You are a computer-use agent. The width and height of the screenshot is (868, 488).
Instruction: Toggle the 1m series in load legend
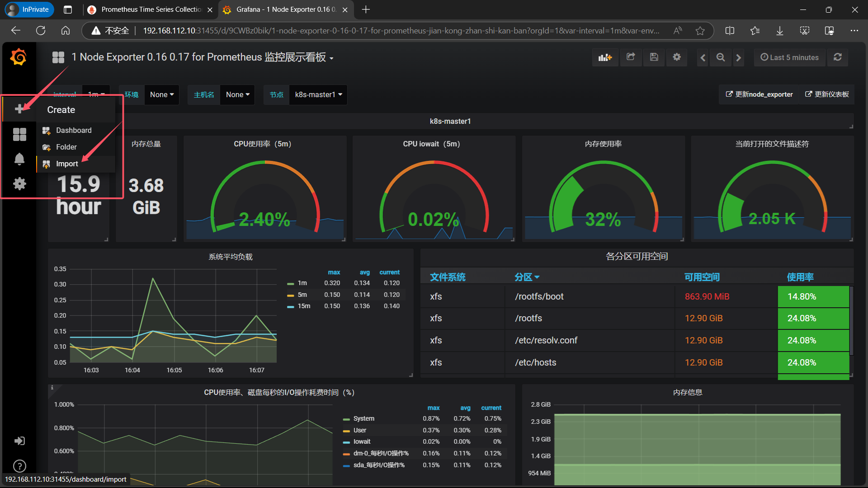tap(302, 283)
